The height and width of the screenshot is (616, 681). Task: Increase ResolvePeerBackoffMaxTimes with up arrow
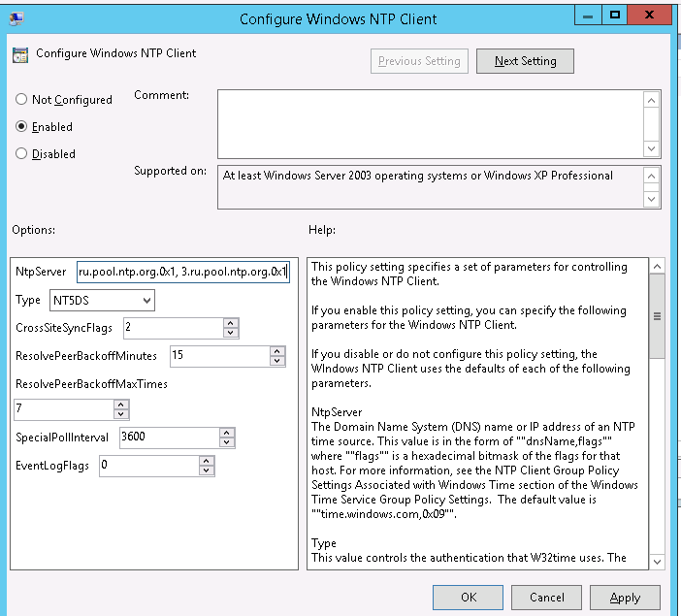(x=120, y=405)
